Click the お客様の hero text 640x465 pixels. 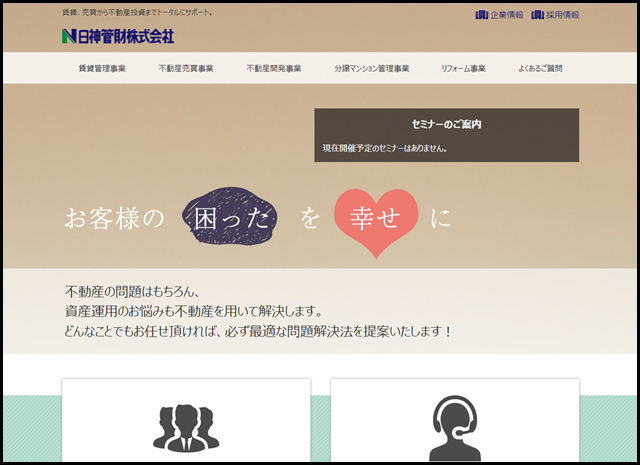pyautogui.click(x=114, y=218)
